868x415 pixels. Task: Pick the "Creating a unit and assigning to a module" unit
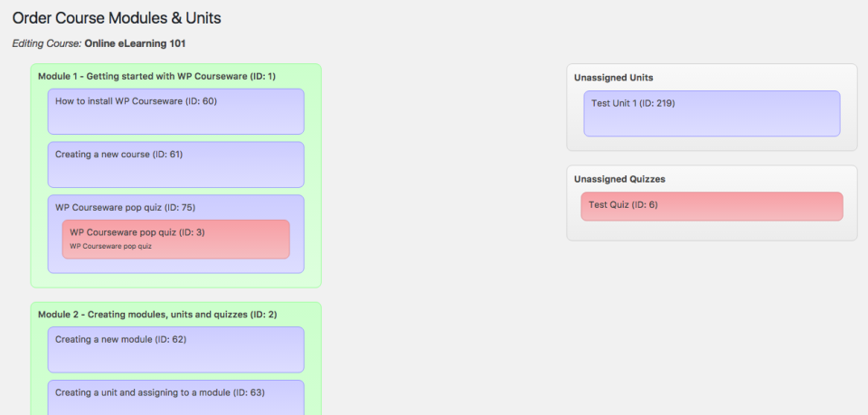tap(159, 393)
